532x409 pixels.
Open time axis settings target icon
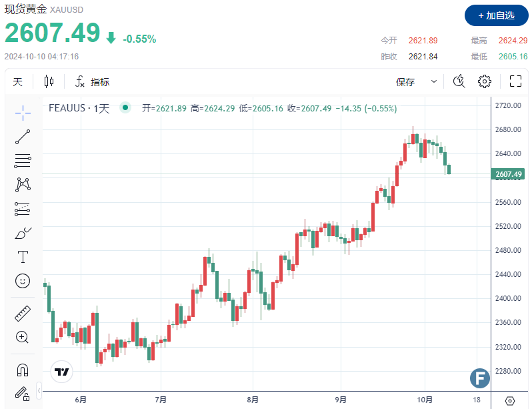coord(509,400)
